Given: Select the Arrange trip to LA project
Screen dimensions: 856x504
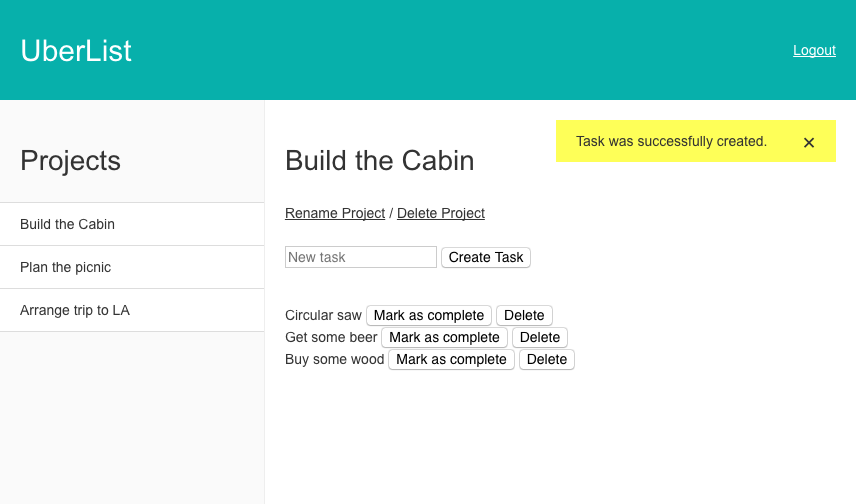Looking at the screenshot, I should (132, 310).
